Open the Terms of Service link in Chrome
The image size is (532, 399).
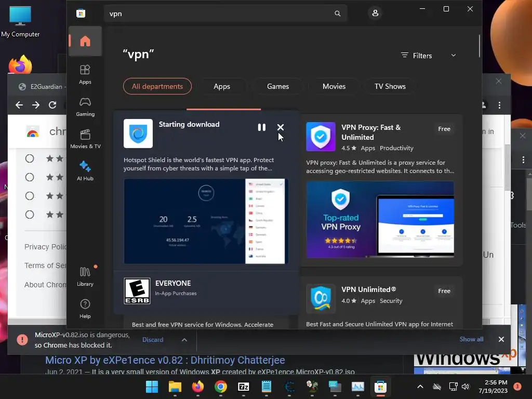point(45,265)
